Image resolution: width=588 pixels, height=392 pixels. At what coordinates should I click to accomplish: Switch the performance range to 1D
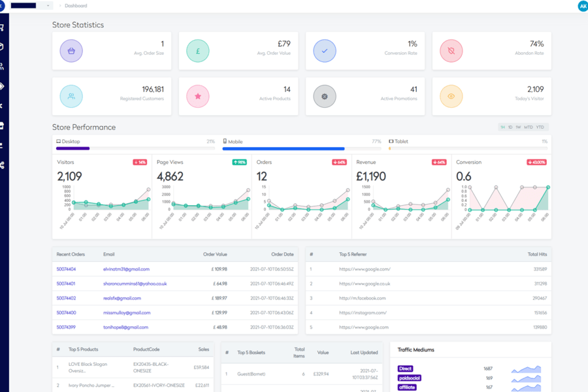coord(510,127)
